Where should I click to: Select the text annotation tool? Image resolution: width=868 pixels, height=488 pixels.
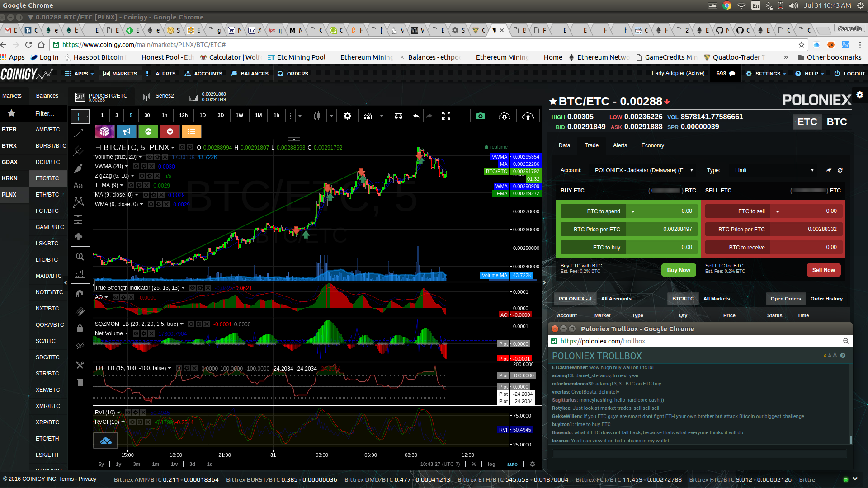pyautogui.click(x=78, y=185)
